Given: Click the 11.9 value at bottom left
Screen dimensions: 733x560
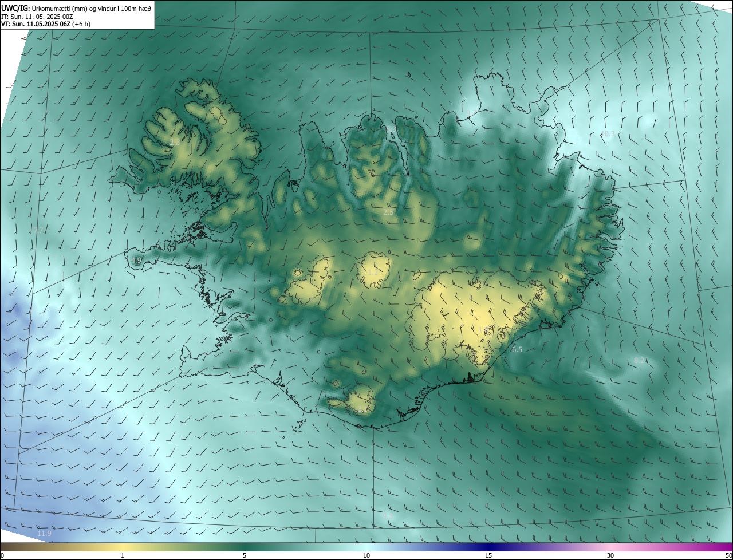Looking at the screenshot, I should click(x=44, y=534).
